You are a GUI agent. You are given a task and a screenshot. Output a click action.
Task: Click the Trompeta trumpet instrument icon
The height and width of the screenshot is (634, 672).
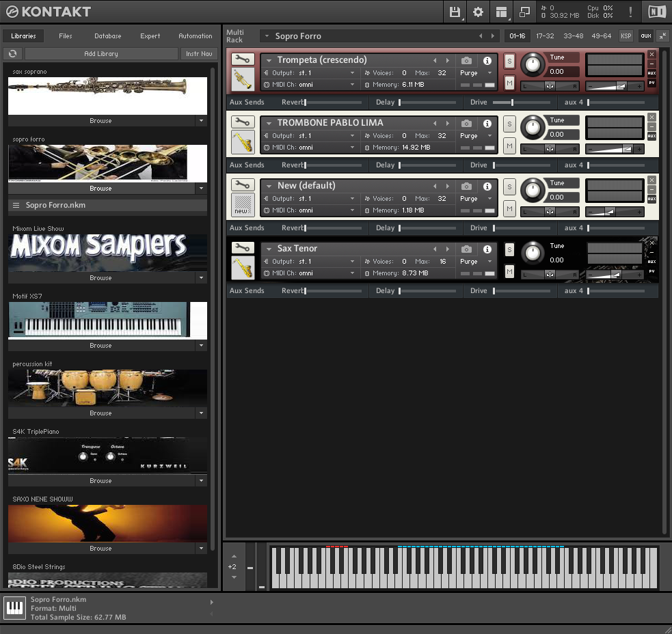(243, 80)
